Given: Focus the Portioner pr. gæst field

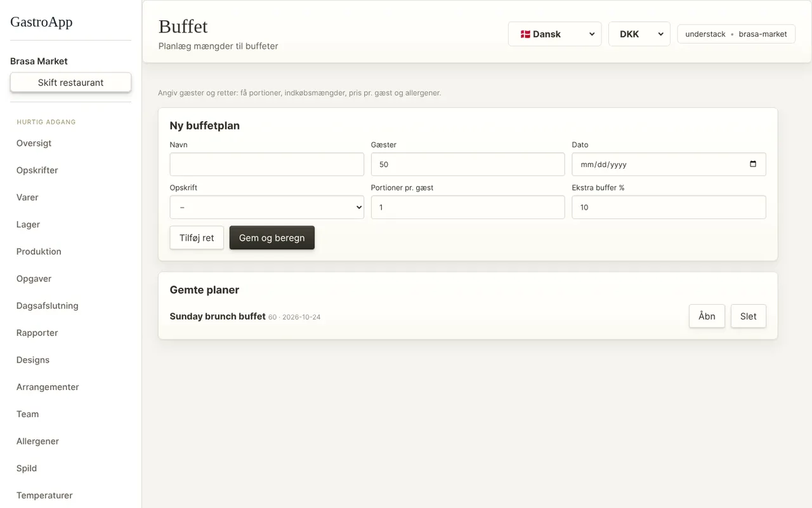Looking at the screenshot, I should (x=468, y=207).
